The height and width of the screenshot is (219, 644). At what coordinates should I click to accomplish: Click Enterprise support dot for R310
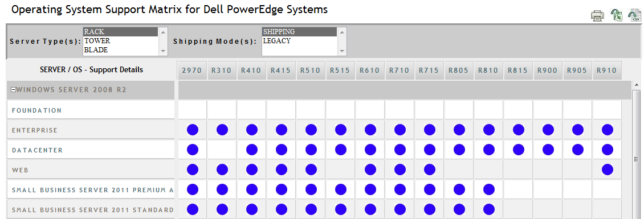[x=222, y=130]
